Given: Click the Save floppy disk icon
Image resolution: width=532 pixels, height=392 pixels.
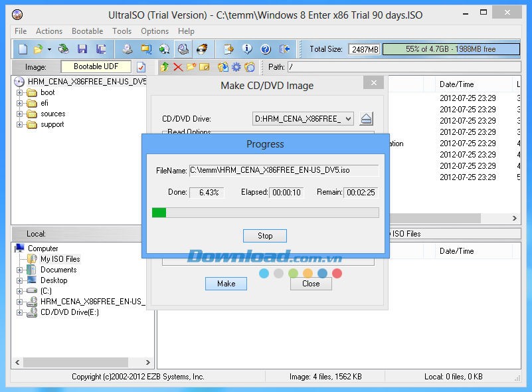Looking at the screenshot, I should click(x=82, y=49).
